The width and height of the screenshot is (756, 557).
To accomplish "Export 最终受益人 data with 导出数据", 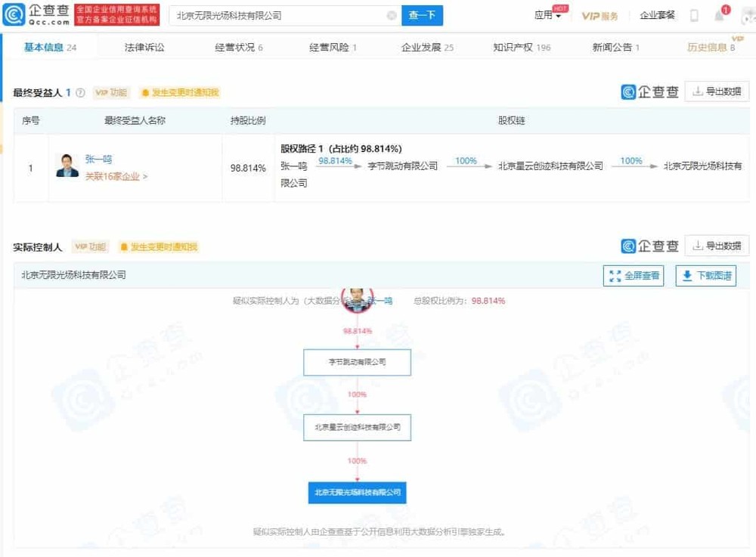I will [717, 91].
